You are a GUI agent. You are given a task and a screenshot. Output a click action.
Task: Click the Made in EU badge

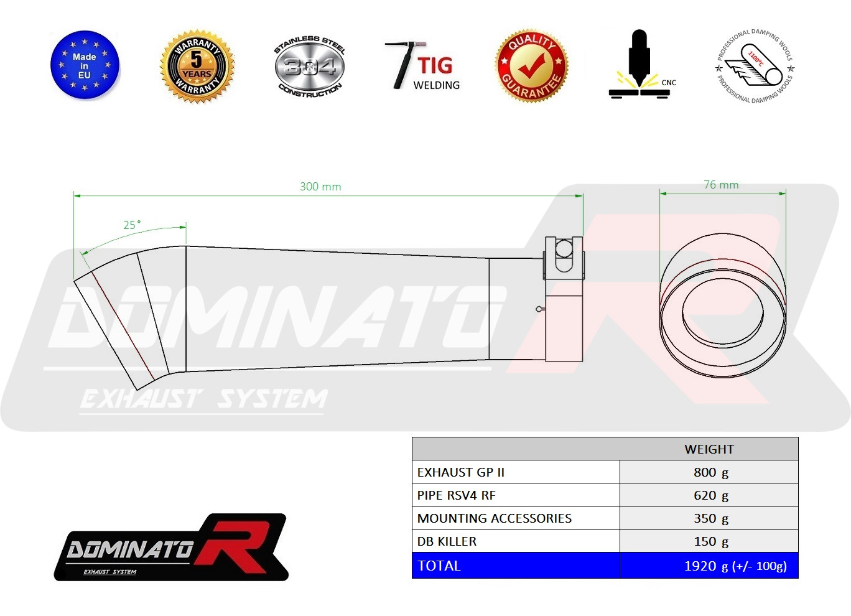click(85, 65)
